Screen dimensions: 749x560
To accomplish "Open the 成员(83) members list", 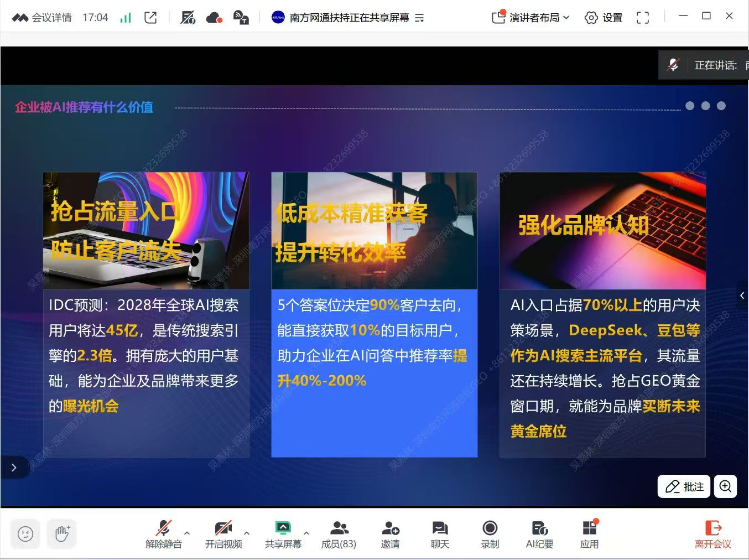I will click(x=339, y=533).
